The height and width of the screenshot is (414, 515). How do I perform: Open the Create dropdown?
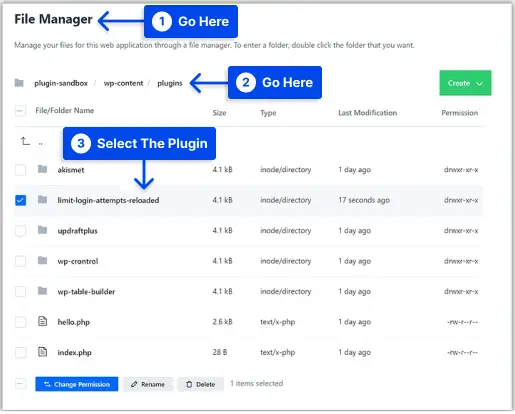coord(465,83)
